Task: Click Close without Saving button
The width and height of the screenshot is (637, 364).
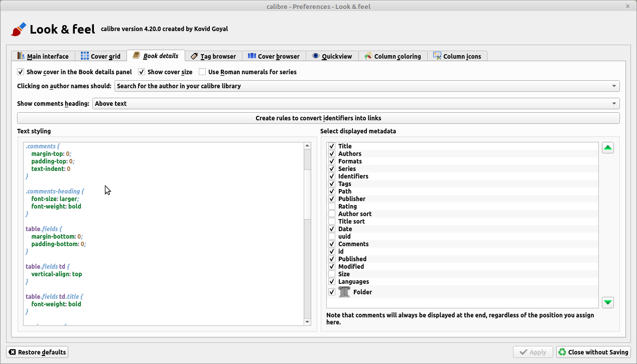Action: click(593, 352)
